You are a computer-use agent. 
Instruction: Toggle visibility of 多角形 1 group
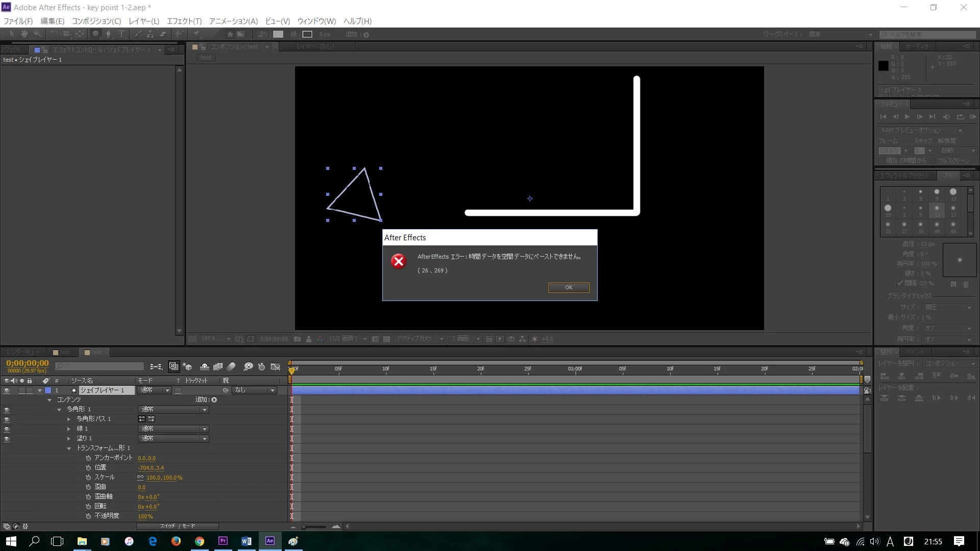coord(7,410)
